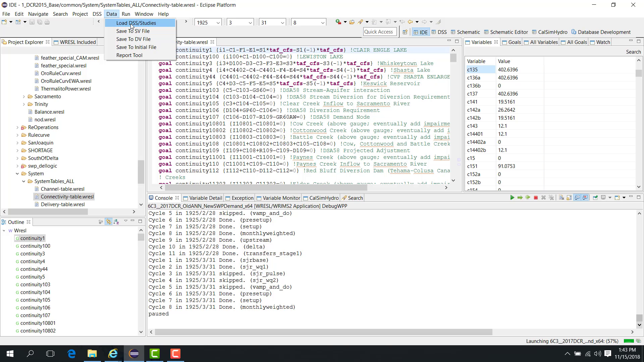This screenshot has width=644, height=362.
Task: Click the Windows Start button
Action: [x=10, y=354]
